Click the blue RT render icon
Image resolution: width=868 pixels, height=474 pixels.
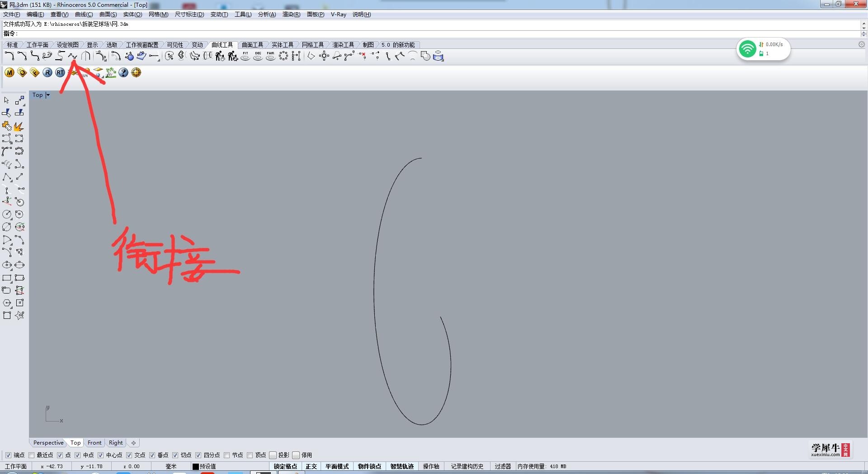pyautogui.click(x=60, y=72)
